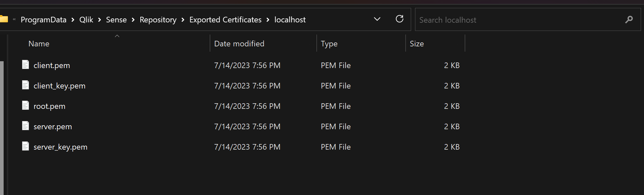Click the file icon beside root.pem
Viewport: 644px width, 195px height.
(x=25, y=106)
